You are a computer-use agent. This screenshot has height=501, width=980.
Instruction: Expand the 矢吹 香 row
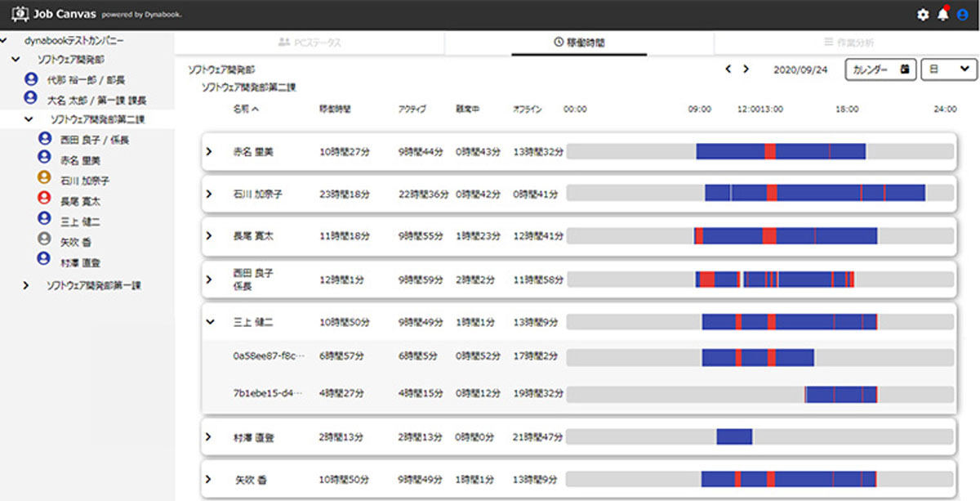coord(209,479)
